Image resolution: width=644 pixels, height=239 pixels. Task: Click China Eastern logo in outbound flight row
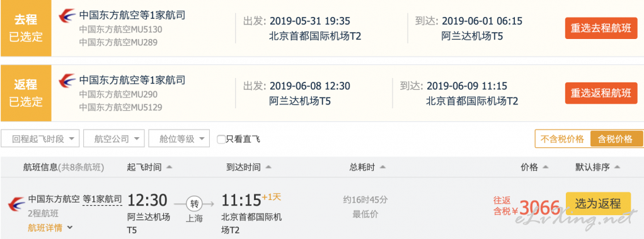click(x=67, y=16)
